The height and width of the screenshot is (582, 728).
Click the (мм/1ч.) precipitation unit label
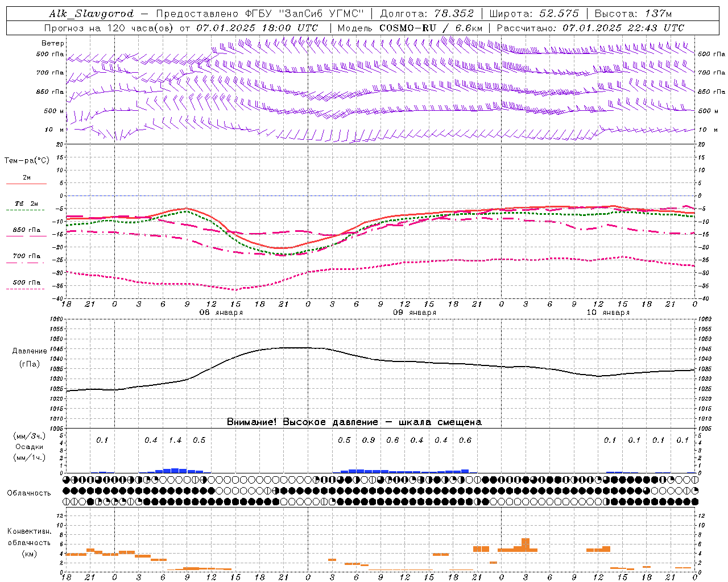point(30,458)
